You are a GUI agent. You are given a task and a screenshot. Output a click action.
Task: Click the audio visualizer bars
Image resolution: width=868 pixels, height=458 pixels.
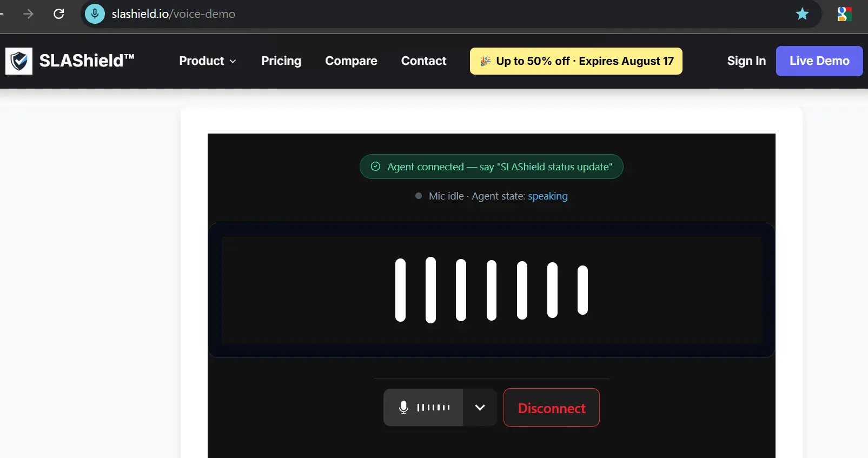coord(492,290)
